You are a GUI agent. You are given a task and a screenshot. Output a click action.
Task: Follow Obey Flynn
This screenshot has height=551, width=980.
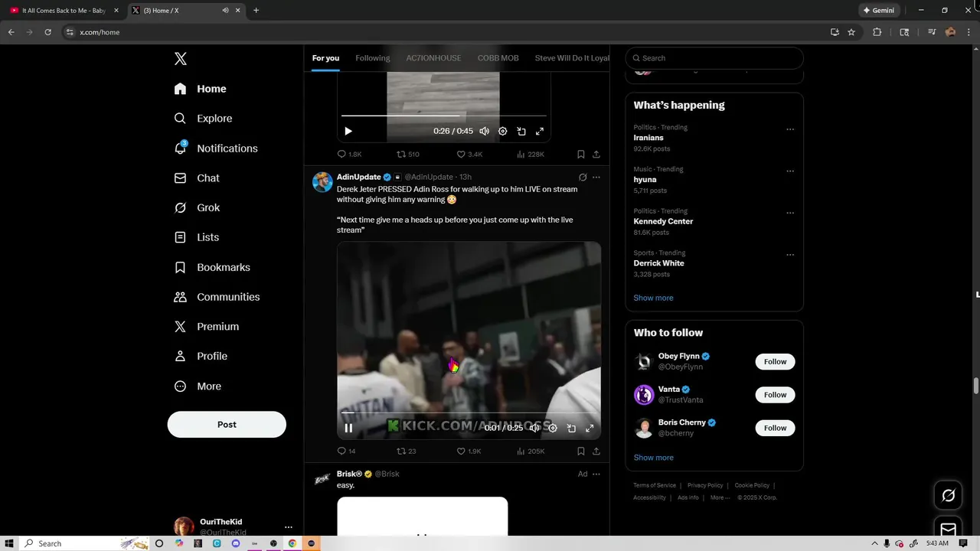(x=775, y=362)
